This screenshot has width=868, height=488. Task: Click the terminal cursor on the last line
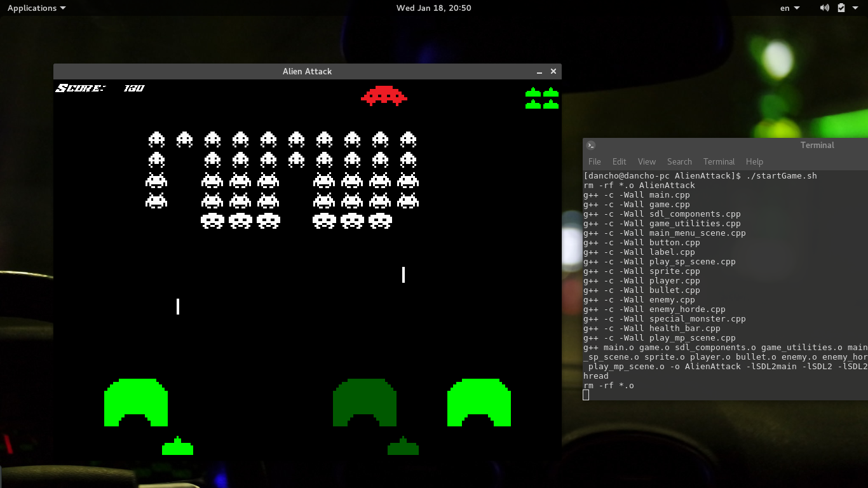[586, 395]
